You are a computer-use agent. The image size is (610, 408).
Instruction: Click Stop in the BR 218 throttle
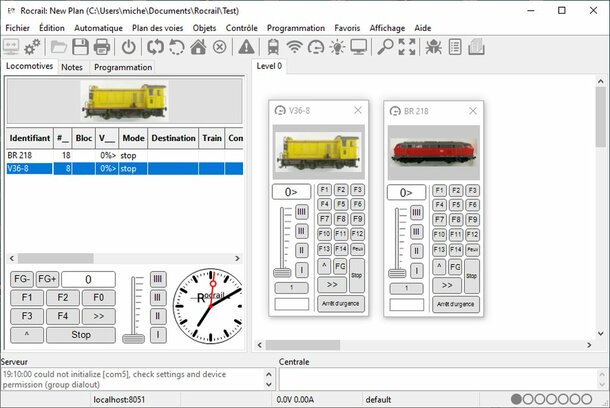[472, 276]
